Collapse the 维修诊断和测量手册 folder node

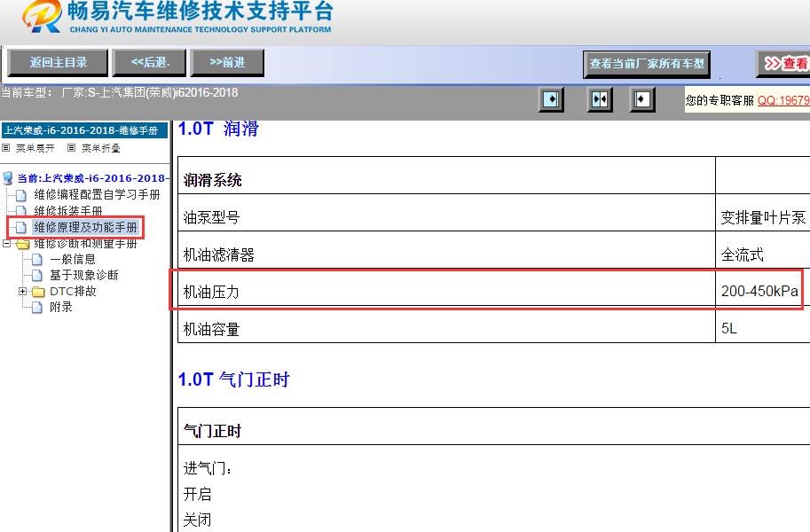click(7, 243)
